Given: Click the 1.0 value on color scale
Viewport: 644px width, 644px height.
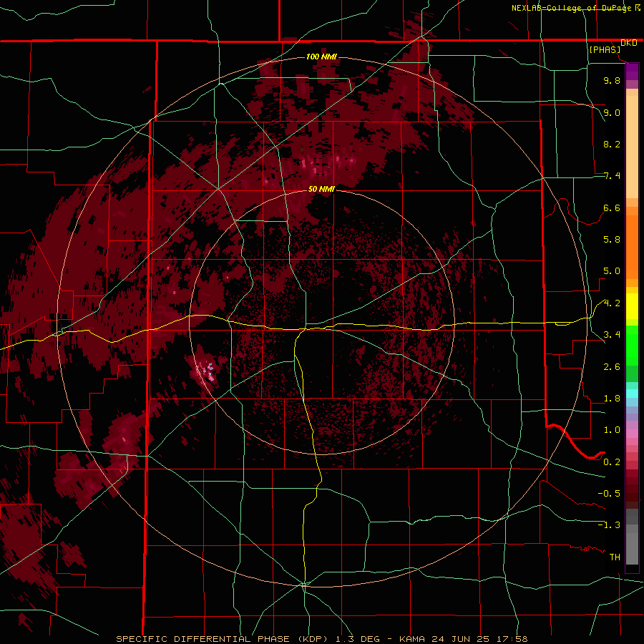Looking at the screenshot, I should 612,430.
